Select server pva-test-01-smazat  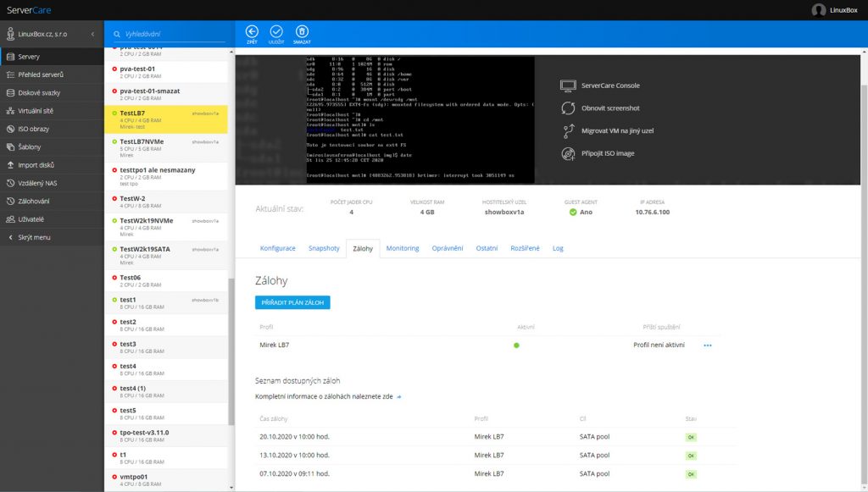pyautogui.click(x=166, y=95)
